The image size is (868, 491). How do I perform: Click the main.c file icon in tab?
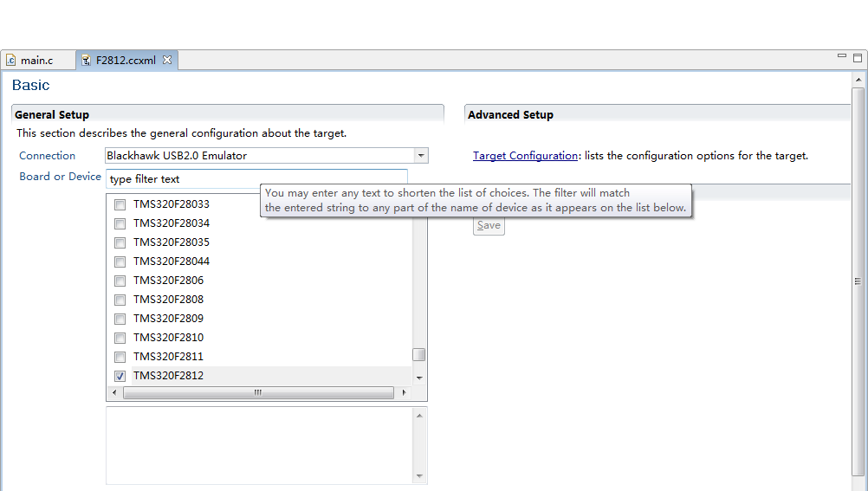pyautogui.click(x=11, y=61)
